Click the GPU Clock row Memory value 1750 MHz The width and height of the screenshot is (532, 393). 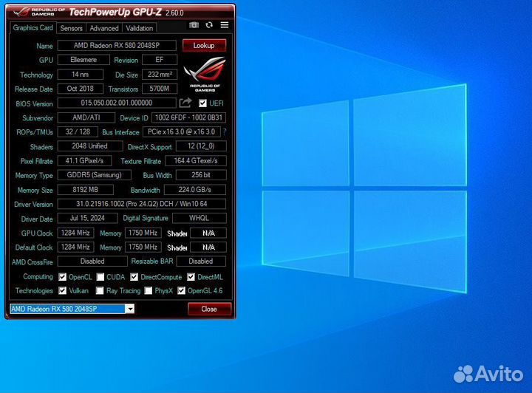point(143,233)
